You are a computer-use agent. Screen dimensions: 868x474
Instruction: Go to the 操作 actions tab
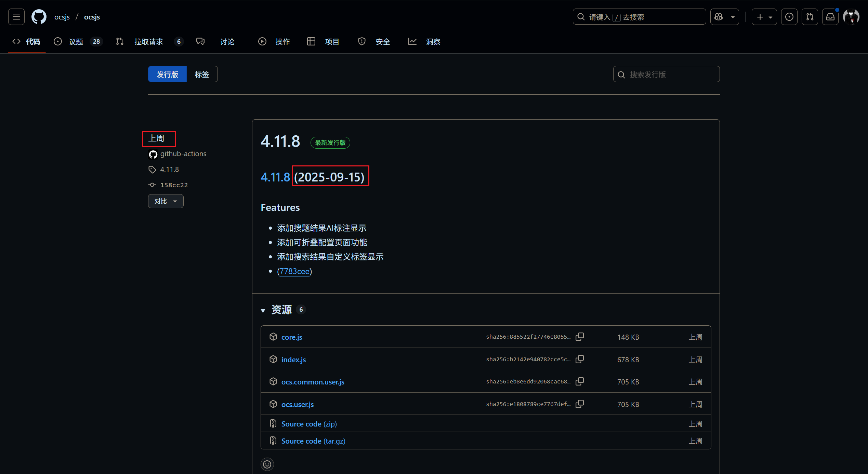(x=282, y=42)
